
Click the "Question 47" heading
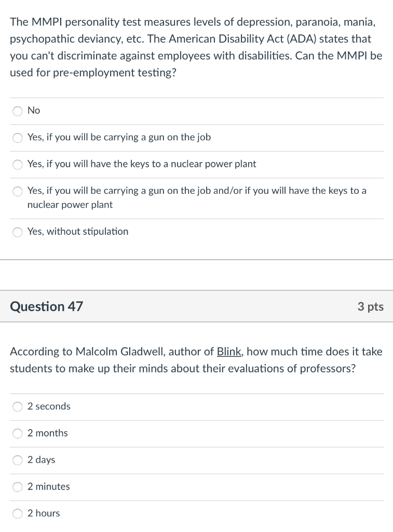46,307
